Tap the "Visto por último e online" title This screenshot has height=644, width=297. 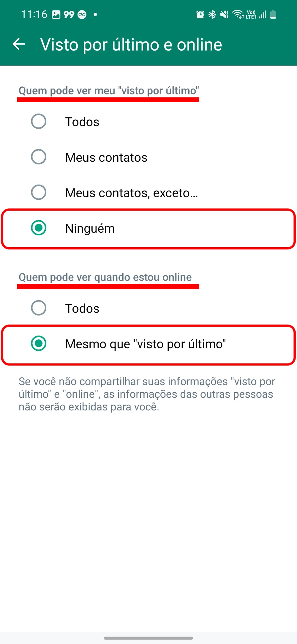[x=131, y=45]
